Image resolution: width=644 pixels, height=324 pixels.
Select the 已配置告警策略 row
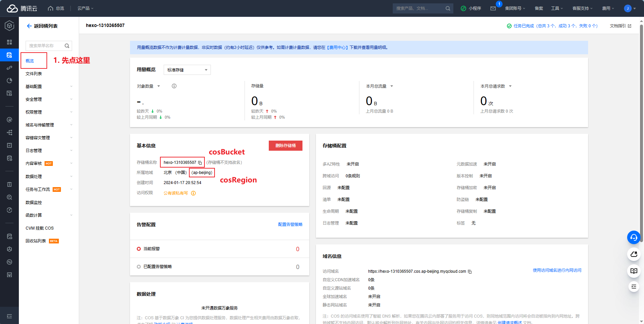click(220, 267)
